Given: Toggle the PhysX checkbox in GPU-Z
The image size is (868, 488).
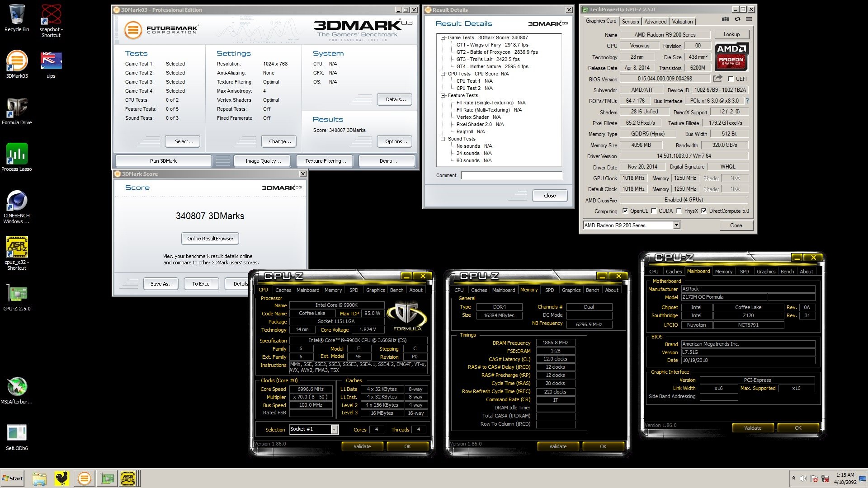Looking at the screenshot, I should coord(679,211).
